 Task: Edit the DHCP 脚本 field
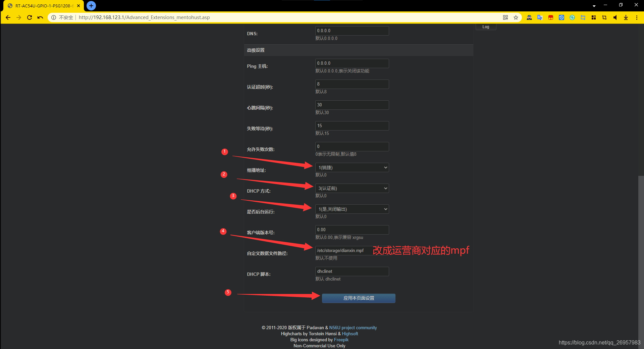coord(352,271)
